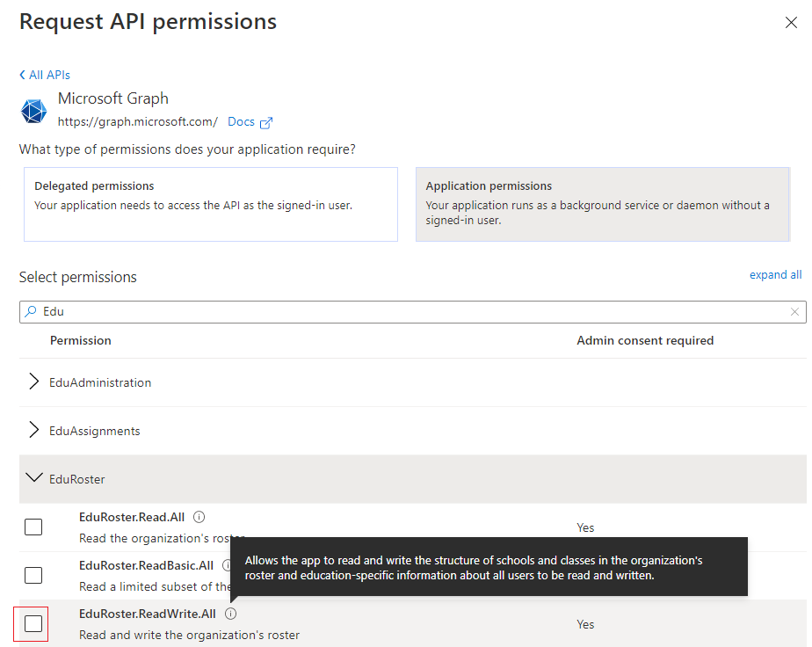Check the EduRoster.Read.All checkbox
Viewport: 812px width, 647px height.
tap(33, 527)
